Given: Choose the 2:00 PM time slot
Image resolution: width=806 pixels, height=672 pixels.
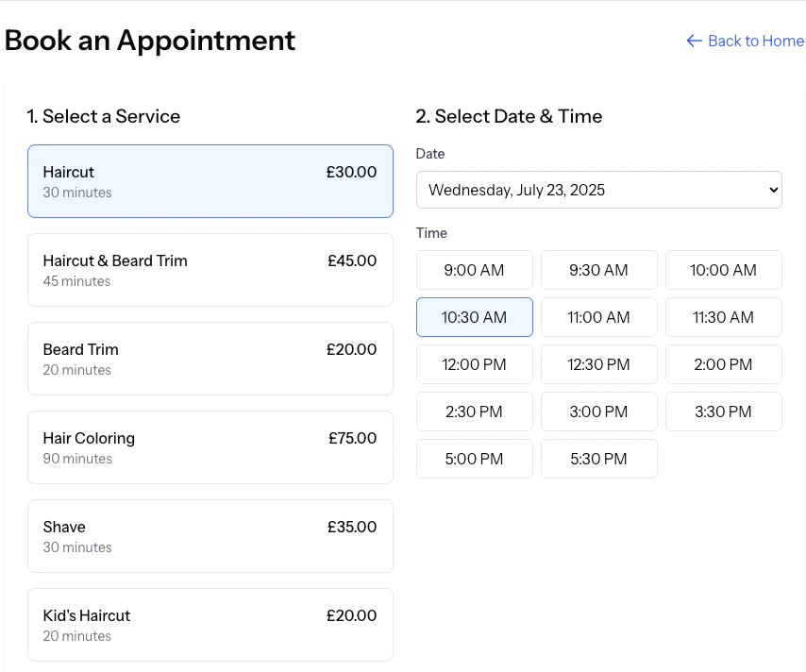Looking at the screenshot, I should tap(723, 364).
